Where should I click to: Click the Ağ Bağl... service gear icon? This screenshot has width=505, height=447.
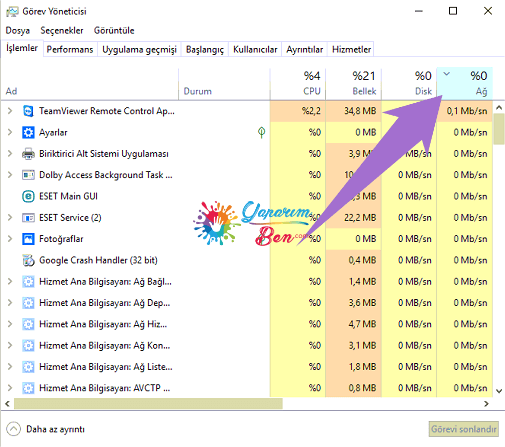(x=28, y=282)
